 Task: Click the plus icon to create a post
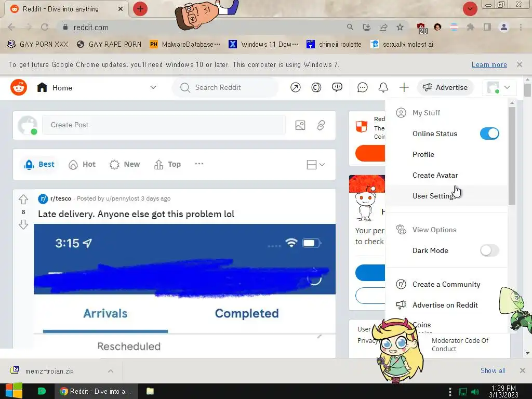click(x=404, y=87)
